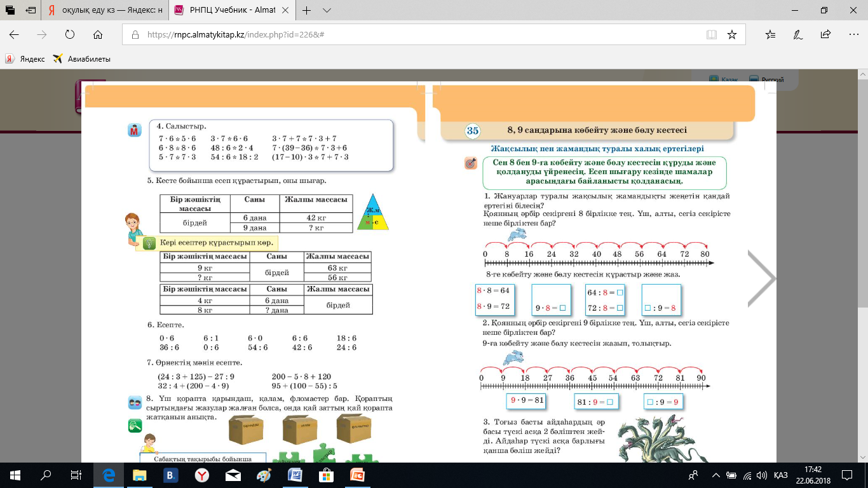Viewport: 868px width, 488px height.
Task: Open the Mail app on the taskbar
Action: 232,475
